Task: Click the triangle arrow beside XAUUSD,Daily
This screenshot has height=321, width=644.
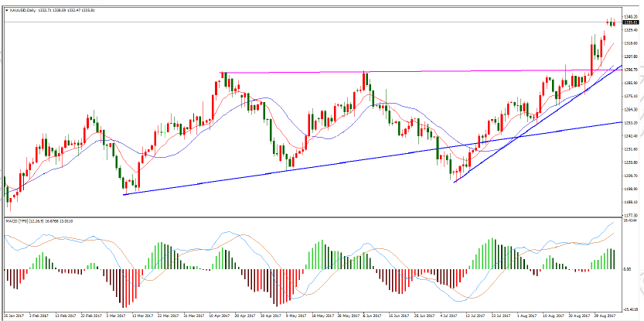Action: [x=6, y=11]
